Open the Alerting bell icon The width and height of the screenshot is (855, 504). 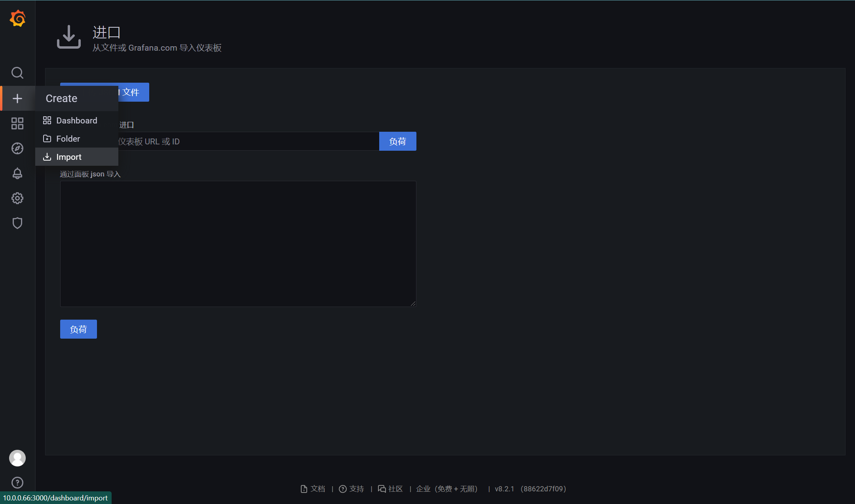[x=17, y=173]
